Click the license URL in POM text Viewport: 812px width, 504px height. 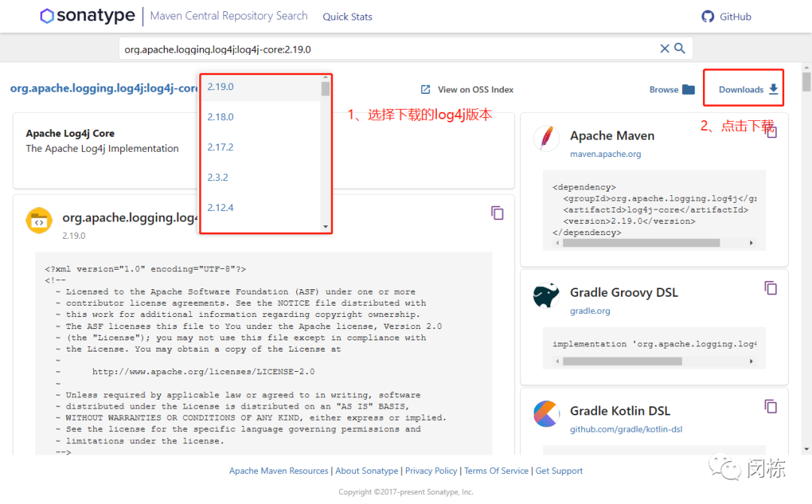[203, 372]
